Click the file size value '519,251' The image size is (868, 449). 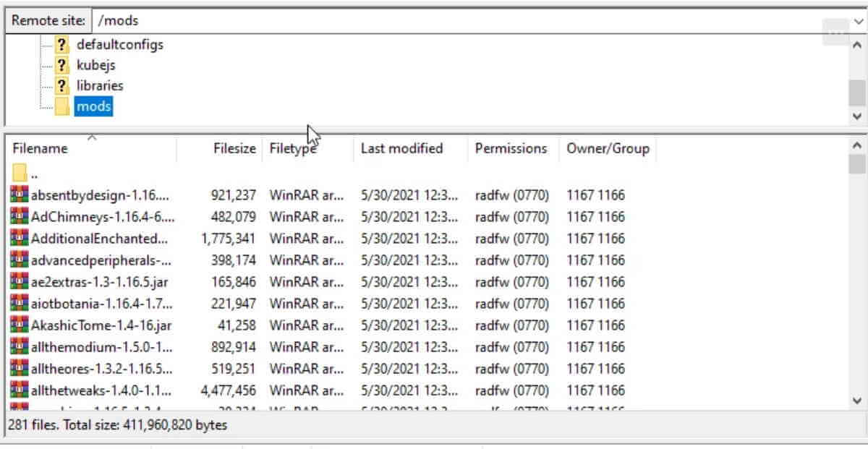234,368
